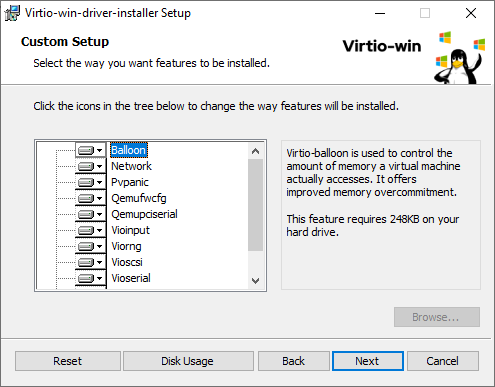
Task: Click the Vioinput feature drive icon
Action: pyautogui.click(x=90, y=230)
